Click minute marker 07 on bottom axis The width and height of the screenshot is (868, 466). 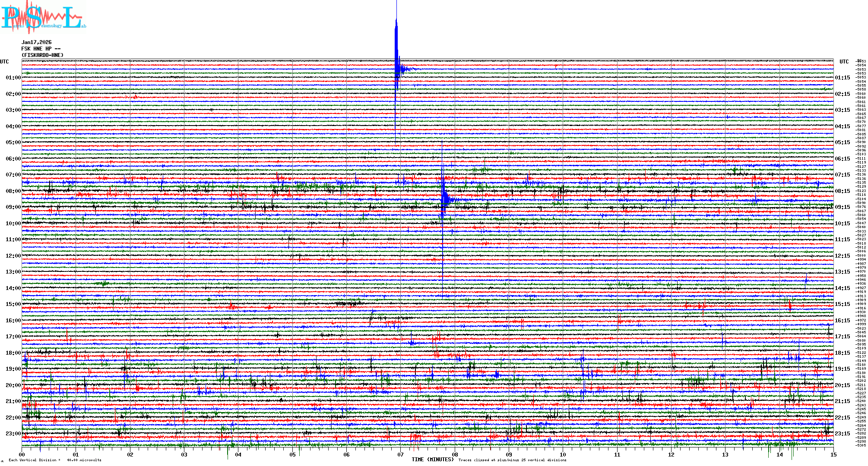[400, 454]
